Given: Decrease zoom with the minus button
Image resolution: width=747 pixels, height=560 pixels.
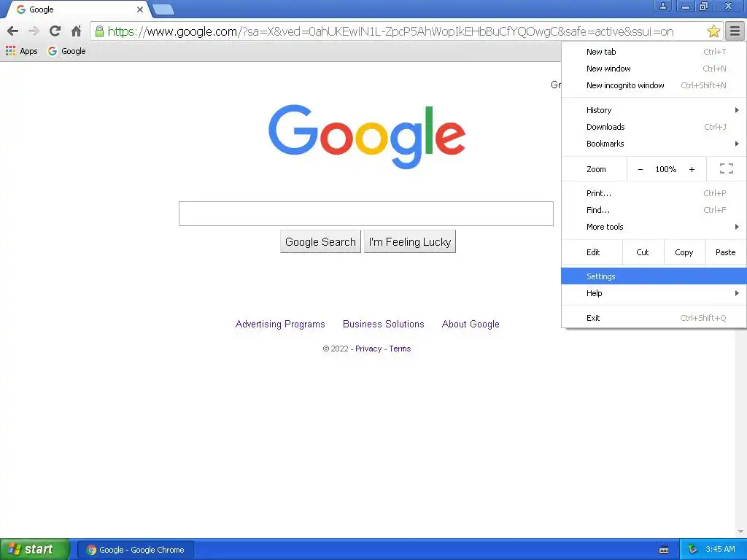Looking at the screenshot, I should click(x=640, y=169).
